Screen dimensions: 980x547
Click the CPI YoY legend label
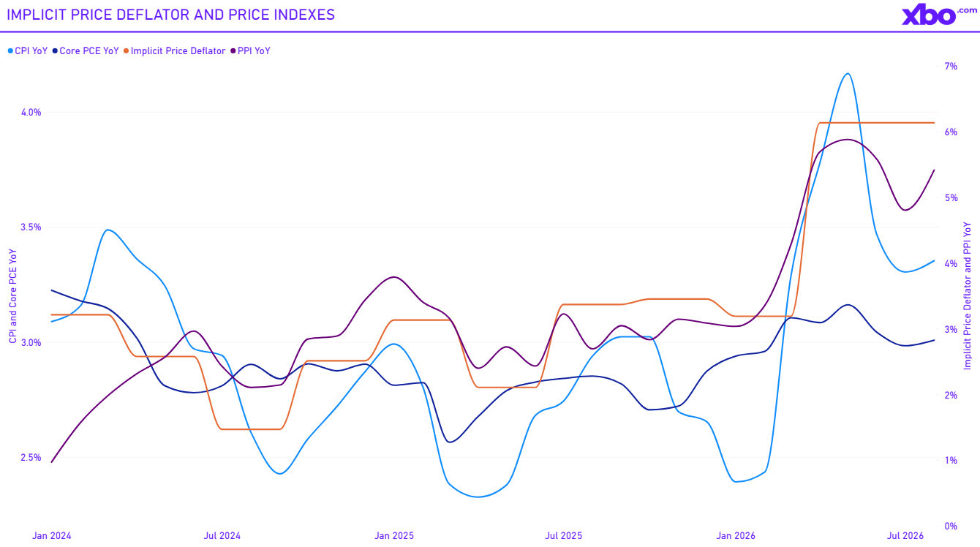pyautogui.click(x=31, y=51)
